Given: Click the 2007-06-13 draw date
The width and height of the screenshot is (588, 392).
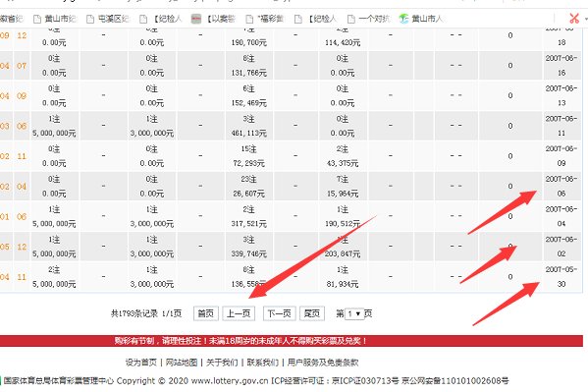Looking at the screenshot, I should (561, 95).
